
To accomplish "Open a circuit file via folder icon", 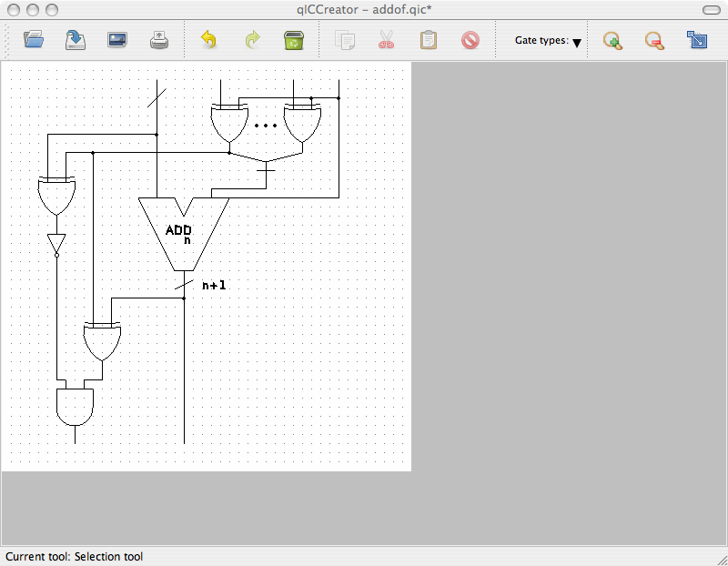I will [x=34, y=40].
